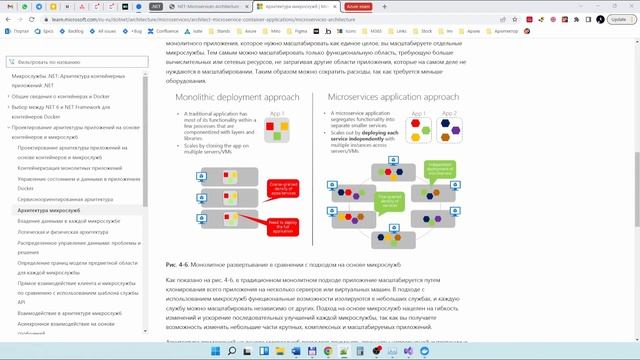Open Google Chrome from taskbar

pos(328,351)
